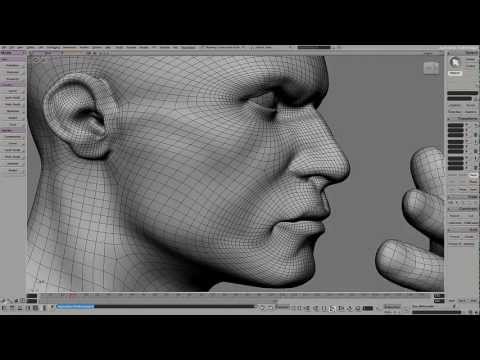Open the Modify Poly. Mesh menu button
The height and width of the screenshot is (360, 480).
[x=13, y=157]
